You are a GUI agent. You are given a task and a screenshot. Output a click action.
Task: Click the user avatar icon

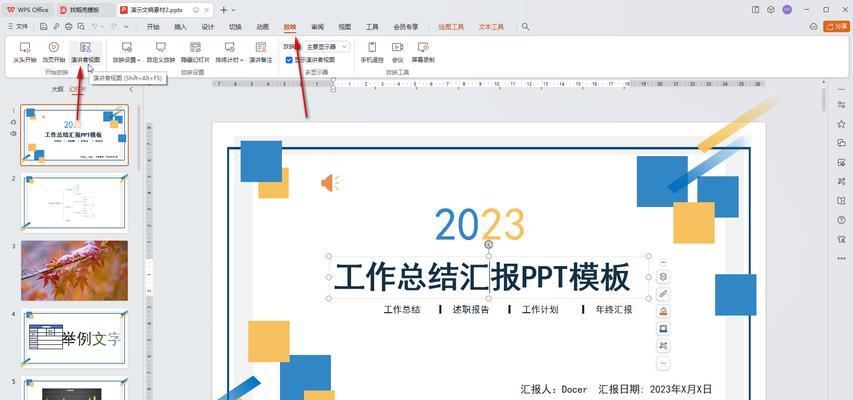[787, 10]
